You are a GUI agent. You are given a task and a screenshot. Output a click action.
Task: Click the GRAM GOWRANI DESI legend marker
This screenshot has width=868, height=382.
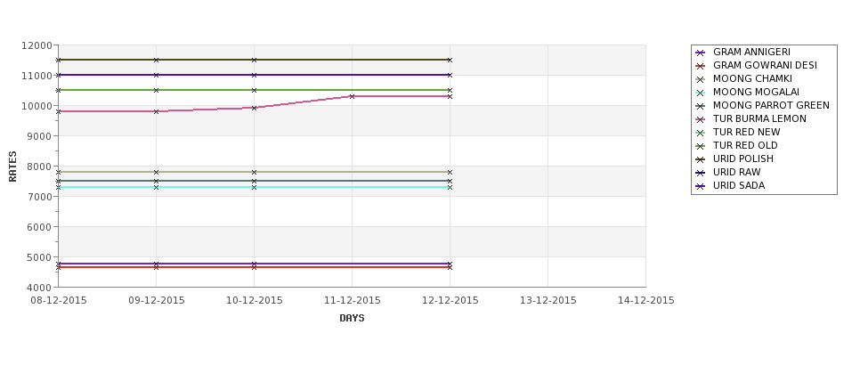pyautogui.click(x=701, y=66)
